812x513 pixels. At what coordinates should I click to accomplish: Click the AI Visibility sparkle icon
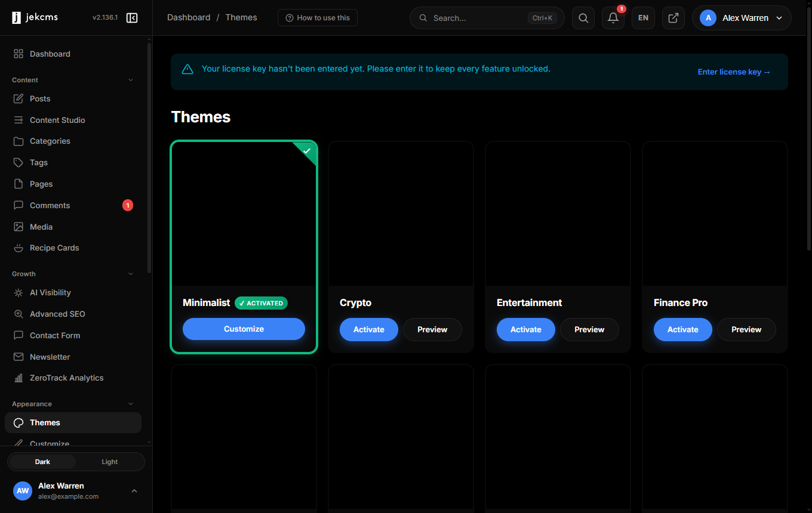(19, 293)
